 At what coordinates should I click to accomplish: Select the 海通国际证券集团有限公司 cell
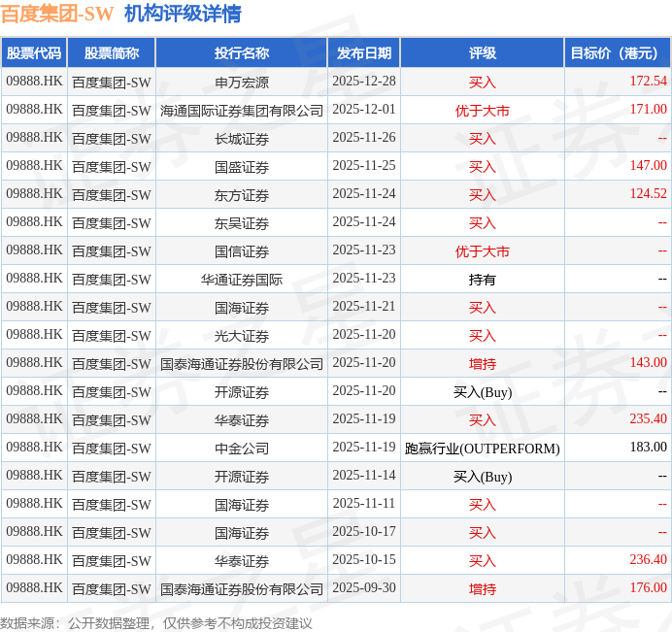click(242, 110)
